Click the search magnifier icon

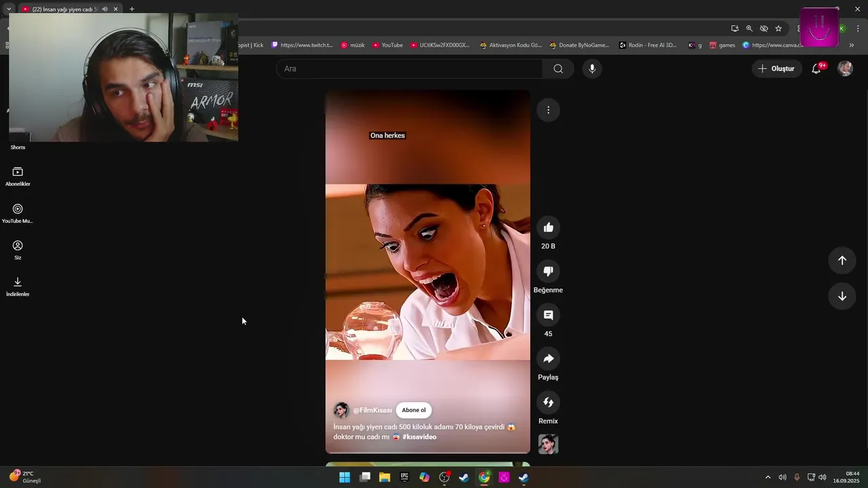click(558, 68)
